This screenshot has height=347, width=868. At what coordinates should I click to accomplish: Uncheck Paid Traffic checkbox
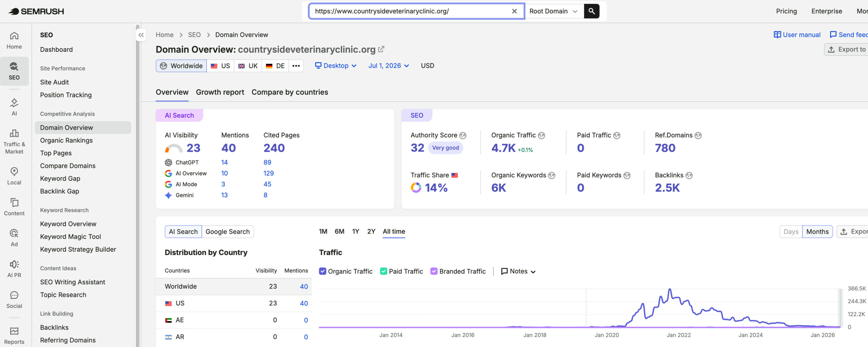point(383,271)
